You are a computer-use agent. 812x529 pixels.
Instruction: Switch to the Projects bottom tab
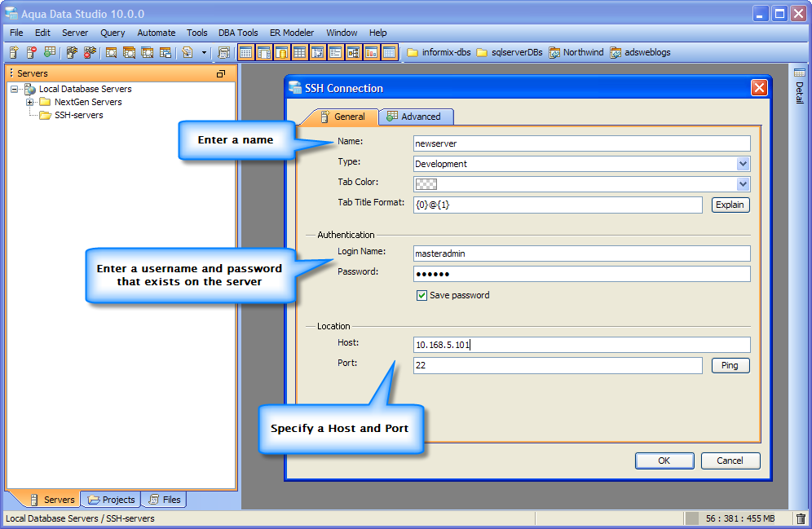pyautogui.click(x=112, y=500)
